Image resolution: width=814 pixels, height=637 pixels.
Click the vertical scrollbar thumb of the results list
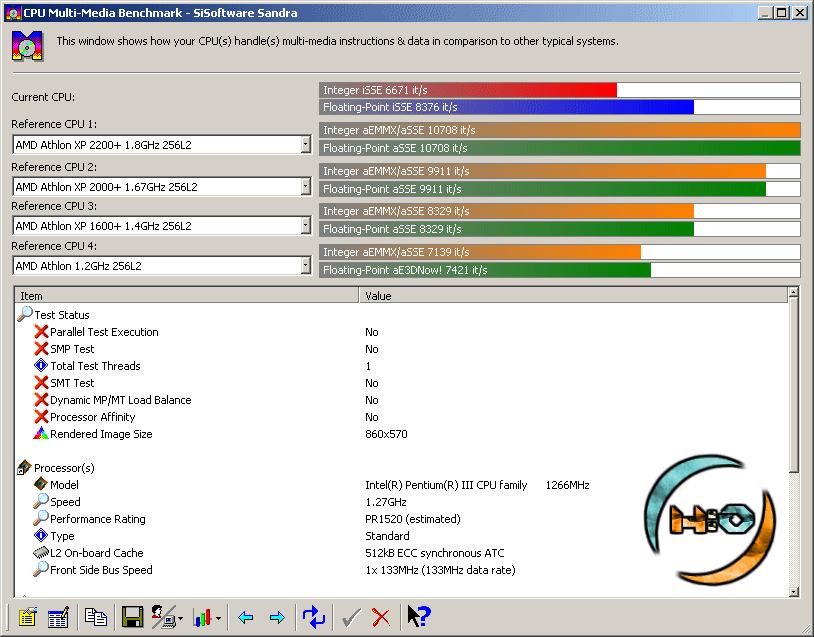[793, 386]
